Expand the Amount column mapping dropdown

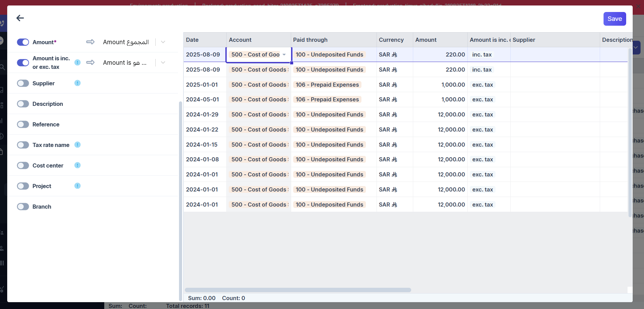click(x=163, y=42)
